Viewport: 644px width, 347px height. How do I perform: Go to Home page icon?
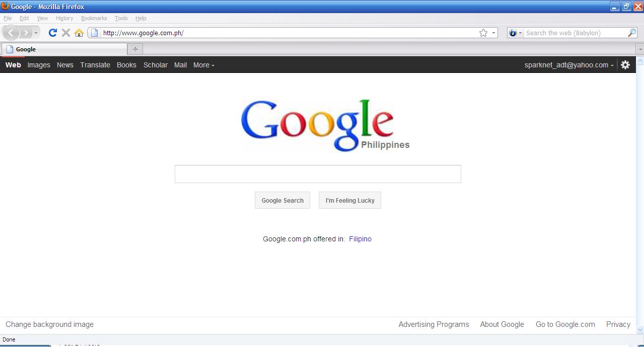(79, 33)
